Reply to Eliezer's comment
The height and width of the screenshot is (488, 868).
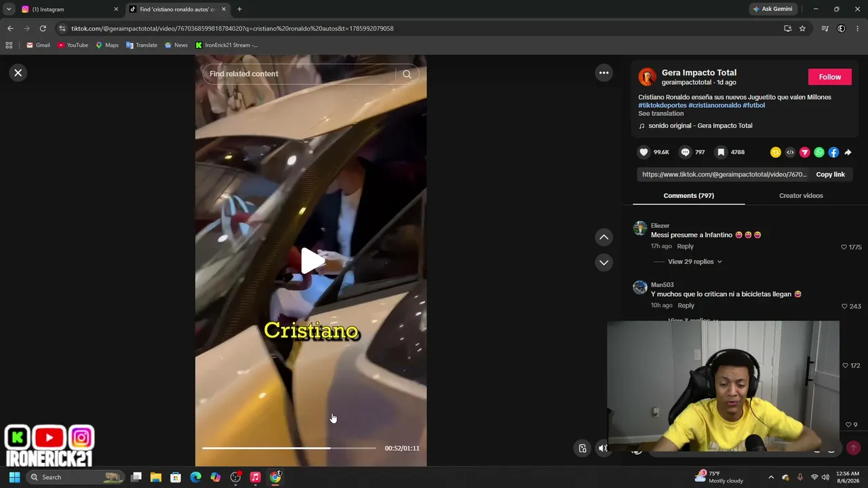(x=685, y=246)
